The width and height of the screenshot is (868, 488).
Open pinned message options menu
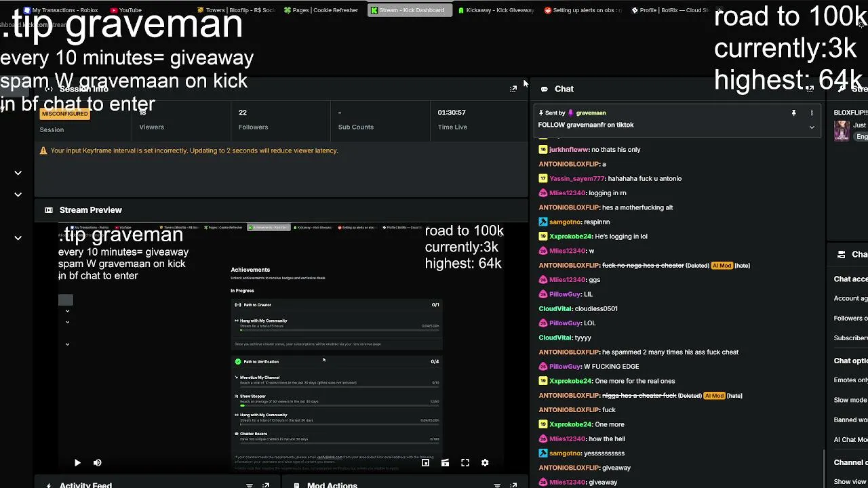pos(812,113)
